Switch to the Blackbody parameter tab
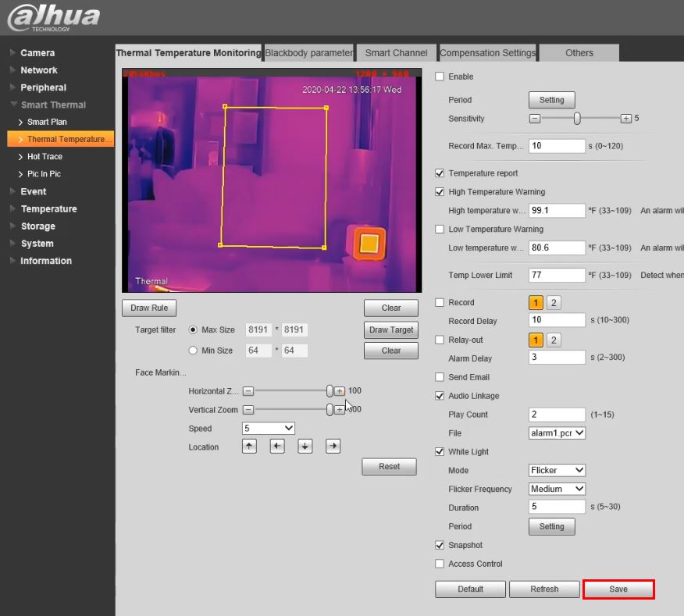Viewport: 684px width, 616px height. [308, 53]
